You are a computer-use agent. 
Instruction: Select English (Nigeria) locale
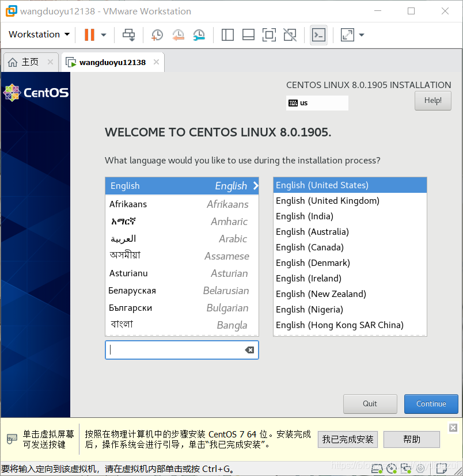(x=350, y=309)
